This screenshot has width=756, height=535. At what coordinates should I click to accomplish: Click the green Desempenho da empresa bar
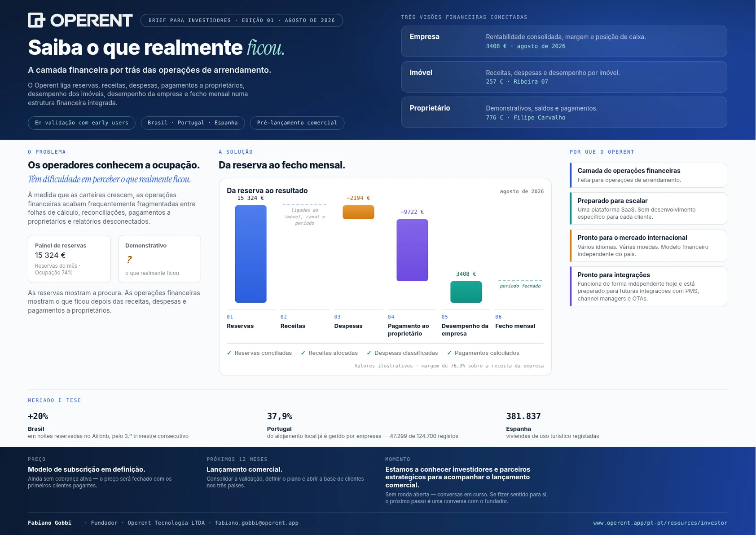pyautogui.click(x=466, y=292)
